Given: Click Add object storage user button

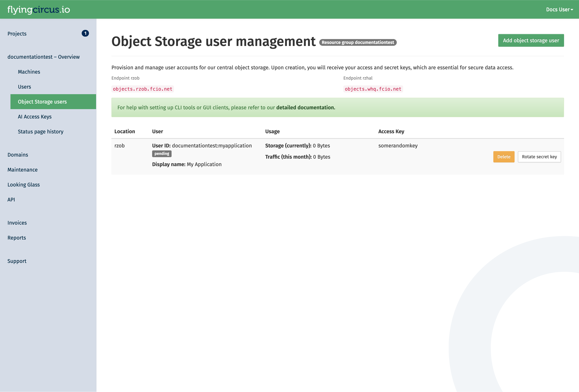Looking at the screenshot, I should coord(531,40).
